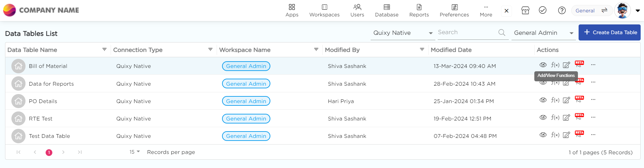Go to the Reports menu
Viewport: 644px width, 168px height.
point(419,10)
